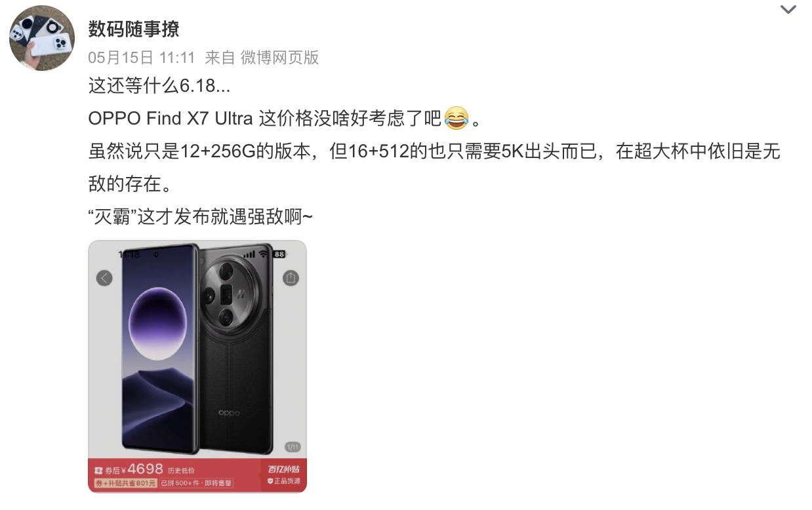Click the 1/11 image counter badge
The image size is (812, 510).
tap(293, 447)
